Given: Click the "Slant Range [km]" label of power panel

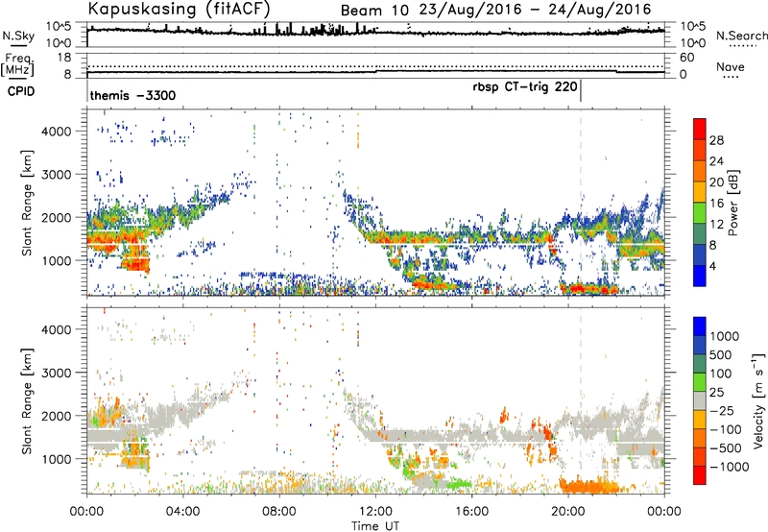Looking at the screenshot, I should click(27, 203).
